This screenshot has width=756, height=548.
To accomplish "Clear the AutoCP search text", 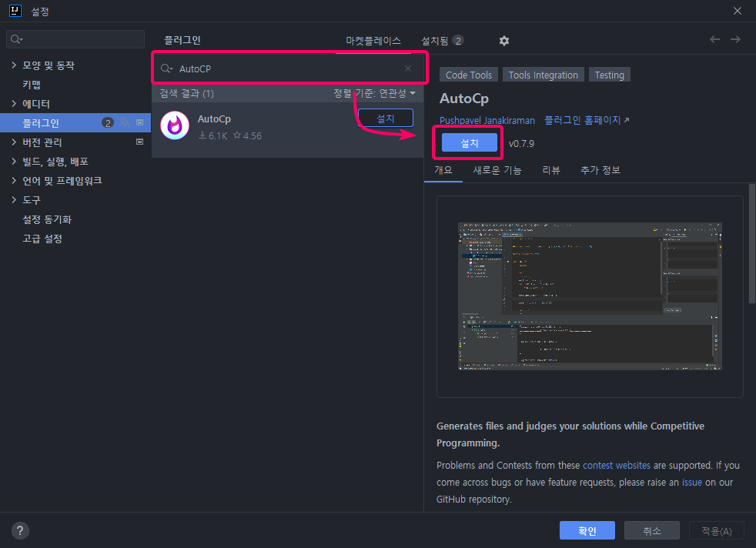I will point(408,68).
